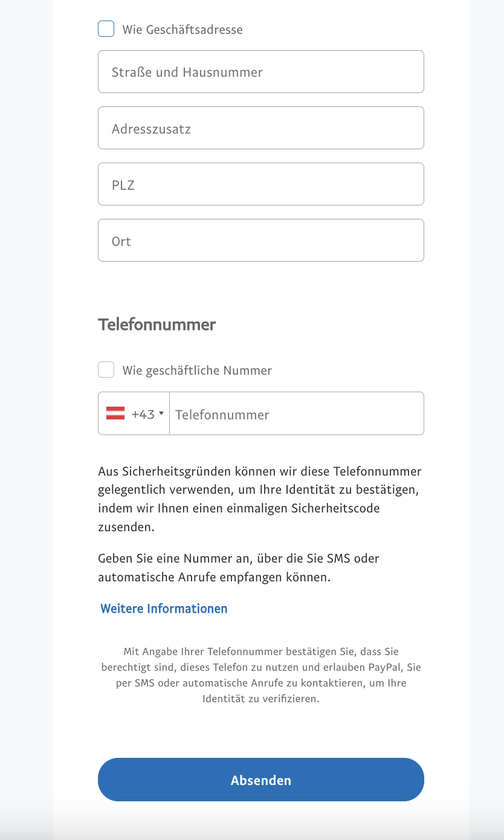Image resolution: width=504 pixels, height=840 pixels.
Task: Focus the Telefonnummer input field
Action: [296, 414]
